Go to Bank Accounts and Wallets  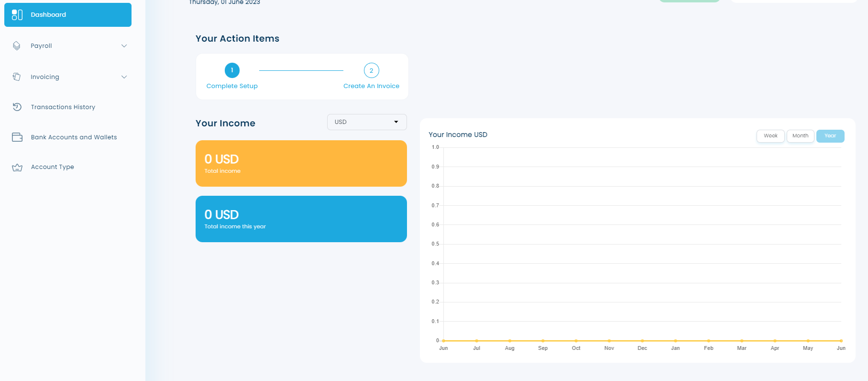pos(74,137)
